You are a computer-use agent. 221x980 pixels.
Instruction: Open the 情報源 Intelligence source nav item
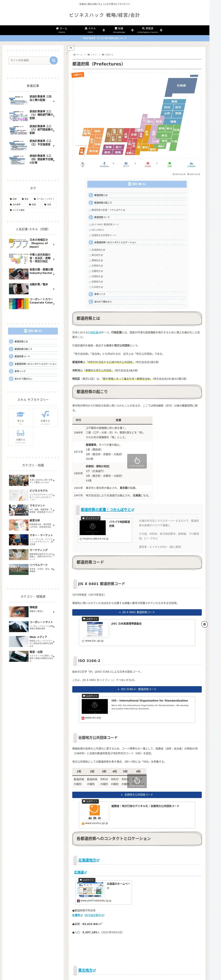point(148,30)
